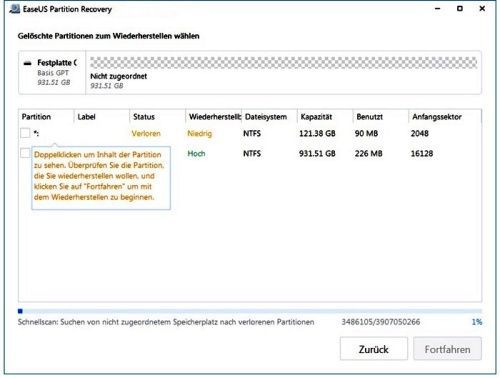Close the Partition Recovery window

[x=482, y=9]
